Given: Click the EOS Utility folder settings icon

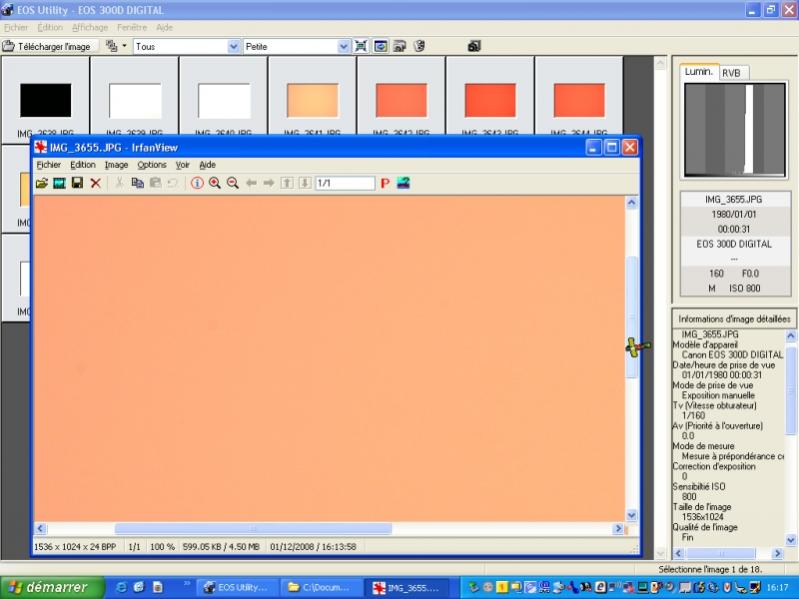Looking at the screenshot, I should click(x=400, y=46).
